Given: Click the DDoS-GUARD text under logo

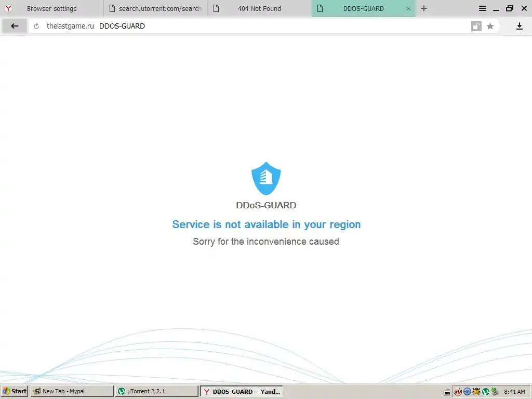Looking at the screenshot, I should pos(266,205).
